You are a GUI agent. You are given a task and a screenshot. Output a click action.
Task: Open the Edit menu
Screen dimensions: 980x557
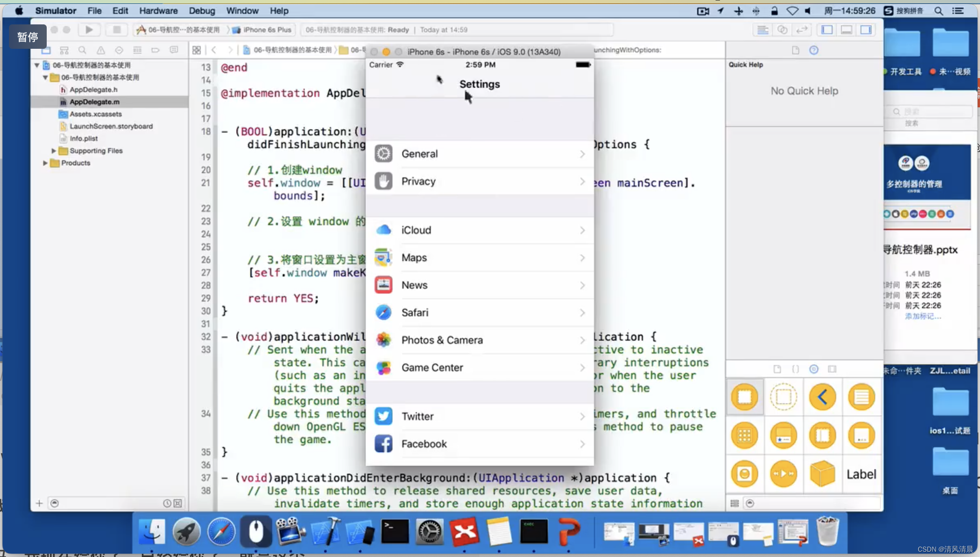click(120, 11)
